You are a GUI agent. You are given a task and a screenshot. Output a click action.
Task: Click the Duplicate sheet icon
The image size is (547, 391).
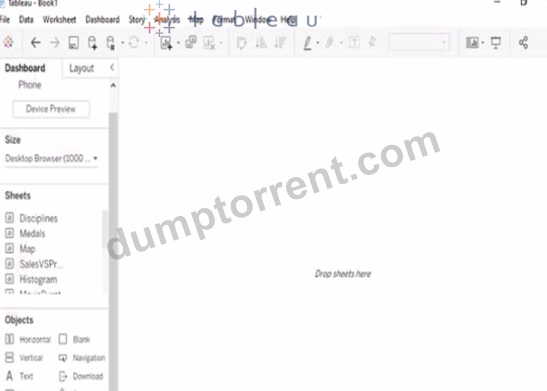tap(191, 42)
